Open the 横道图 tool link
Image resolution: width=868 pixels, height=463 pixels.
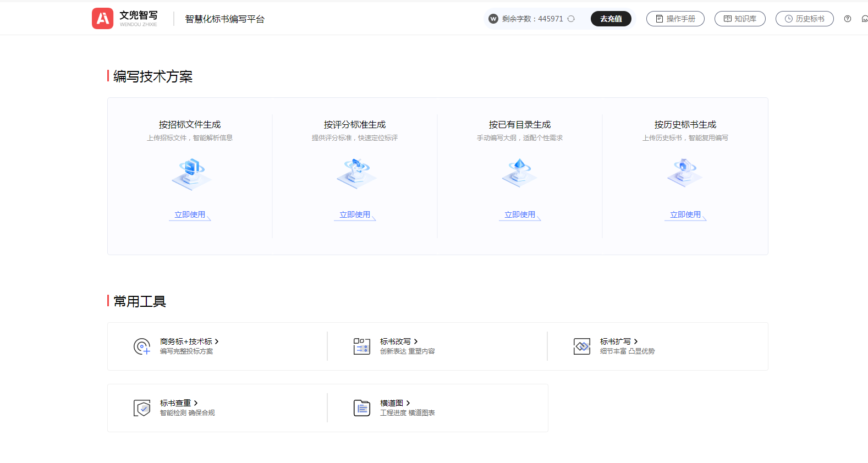395,403
